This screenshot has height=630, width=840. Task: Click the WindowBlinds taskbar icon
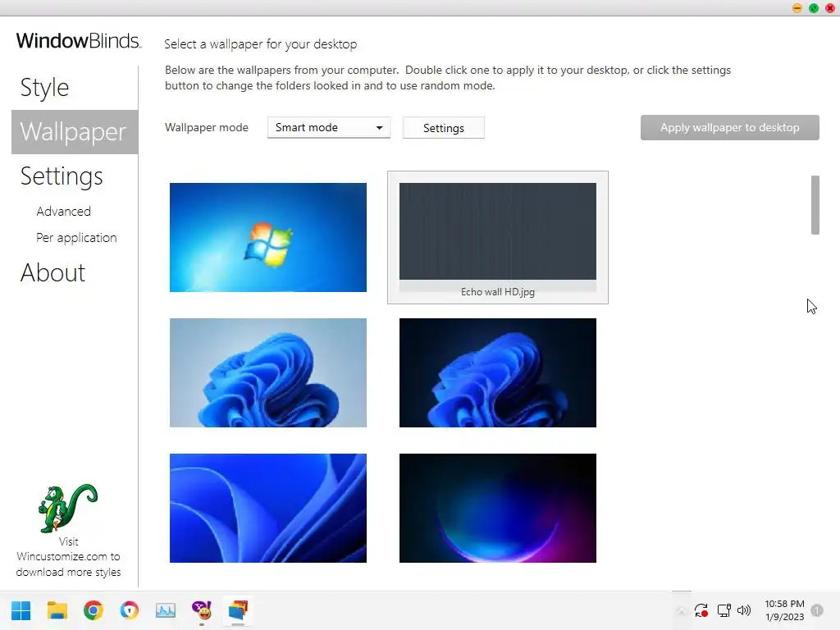click(x=238, y=610)
